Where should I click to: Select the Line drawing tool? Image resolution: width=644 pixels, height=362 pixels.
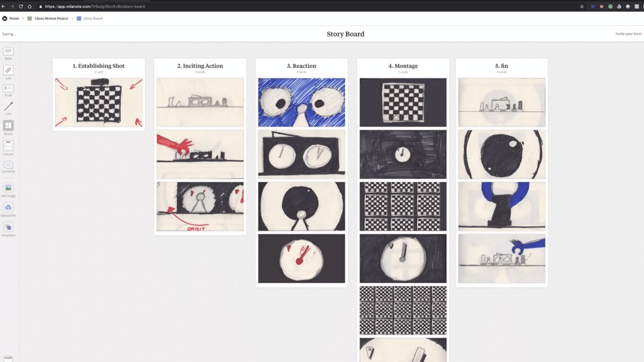click(x=8, y=107)
